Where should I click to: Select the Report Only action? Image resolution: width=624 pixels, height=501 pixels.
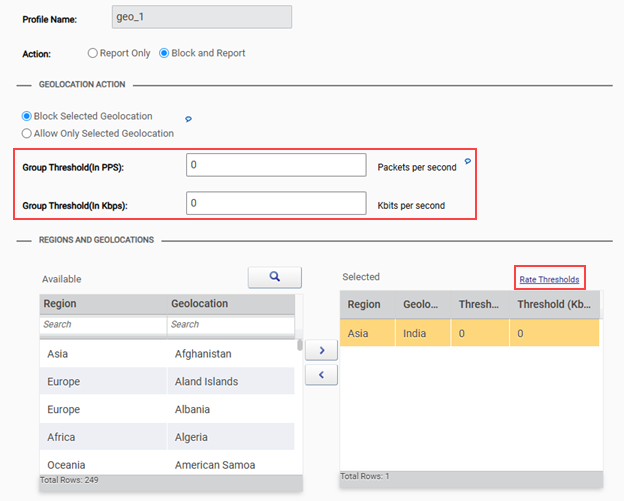click(93, 53)
